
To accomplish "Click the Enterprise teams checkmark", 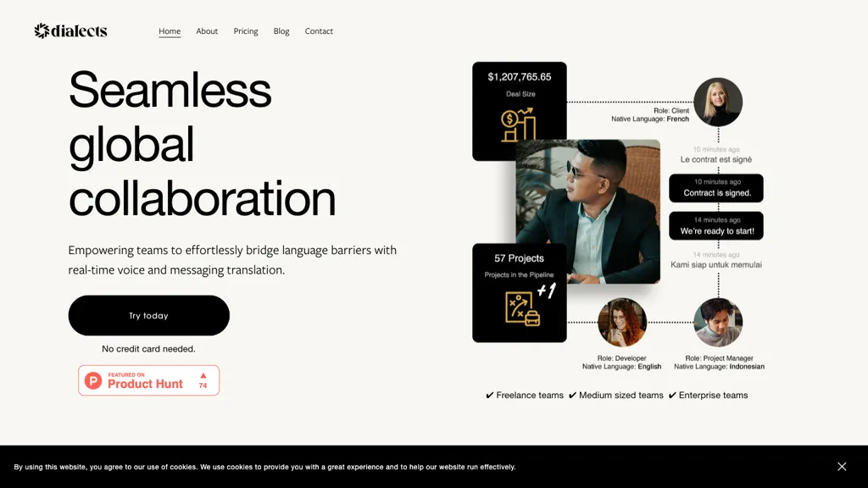I will (672, 395).
